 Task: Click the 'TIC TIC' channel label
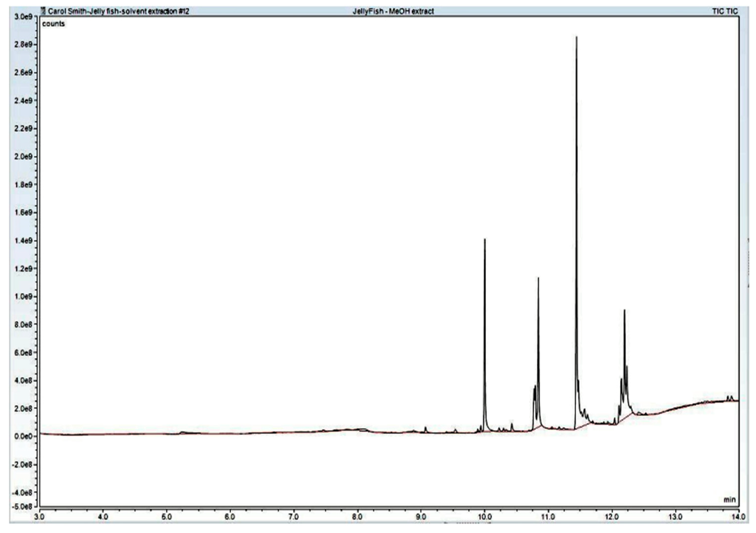[725, 12]
